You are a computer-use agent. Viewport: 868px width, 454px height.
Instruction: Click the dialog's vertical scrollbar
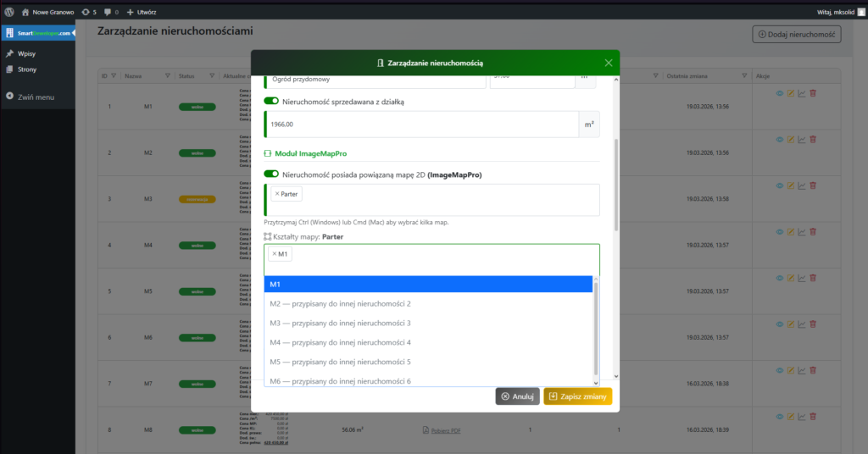click(x=616, y=185)
